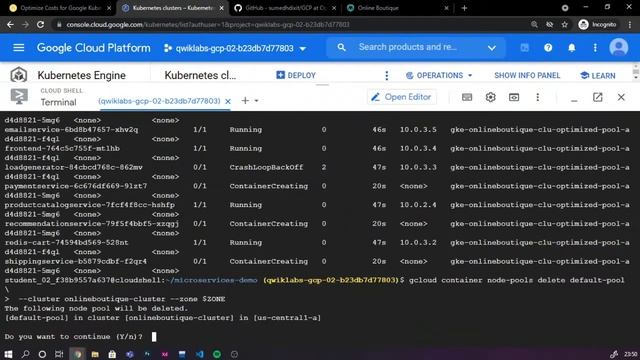Image resolution: width=640 pixels, height=360 pixels.
Task: Open Cloud Shell terminal settings gear
Action: (491, 97)
